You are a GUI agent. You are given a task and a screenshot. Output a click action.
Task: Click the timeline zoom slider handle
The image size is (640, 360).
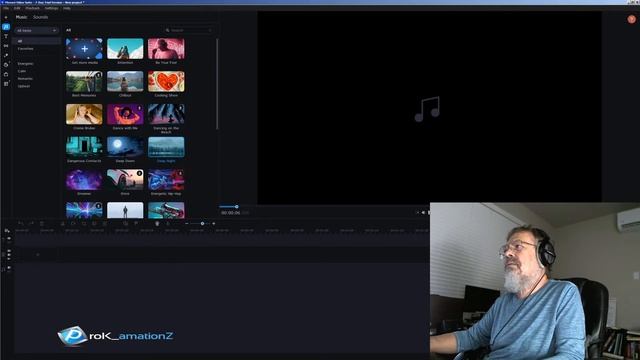pyautogui.click(x=202, y=224)
